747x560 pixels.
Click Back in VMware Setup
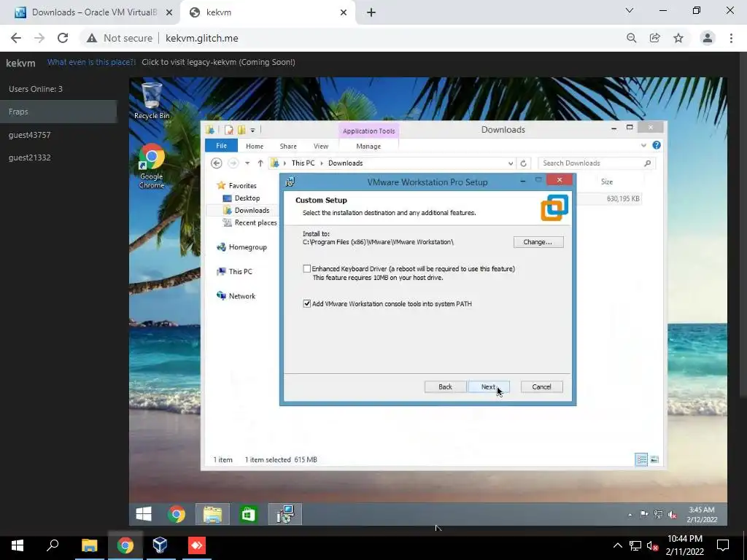[446, 386]
